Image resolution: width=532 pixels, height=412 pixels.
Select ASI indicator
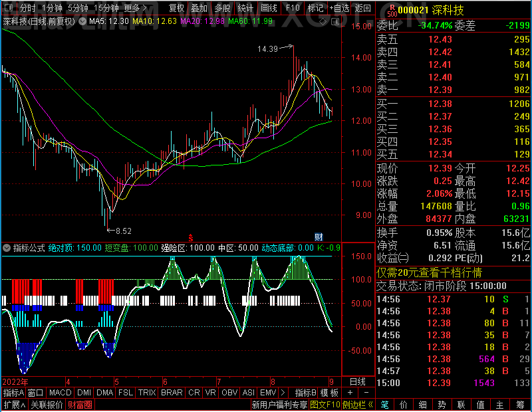point(248,393)
